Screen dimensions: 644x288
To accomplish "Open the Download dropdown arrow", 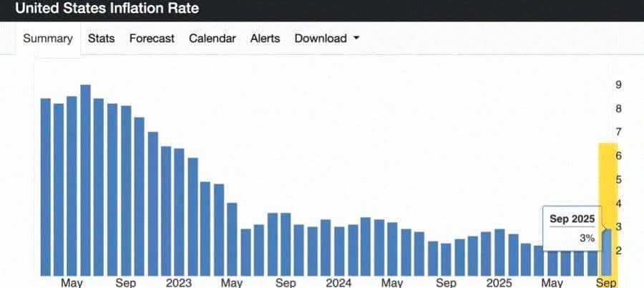I will (356, 38).
